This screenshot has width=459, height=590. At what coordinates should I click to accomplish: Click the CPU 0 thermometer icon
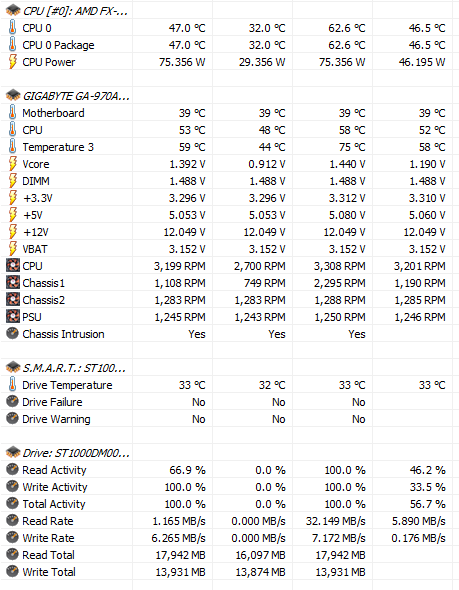tap(12, 28)
